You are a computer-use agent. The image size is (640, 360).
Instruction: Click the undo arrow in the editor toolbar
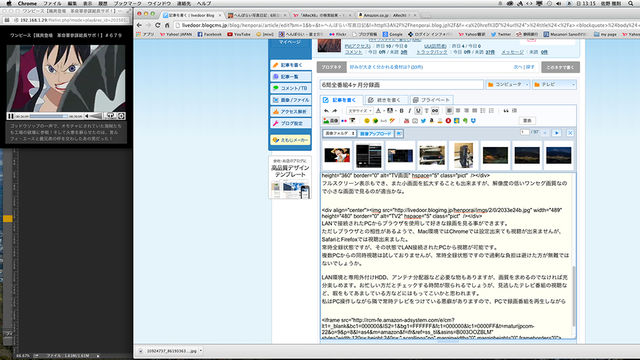[x=326, y=111]
